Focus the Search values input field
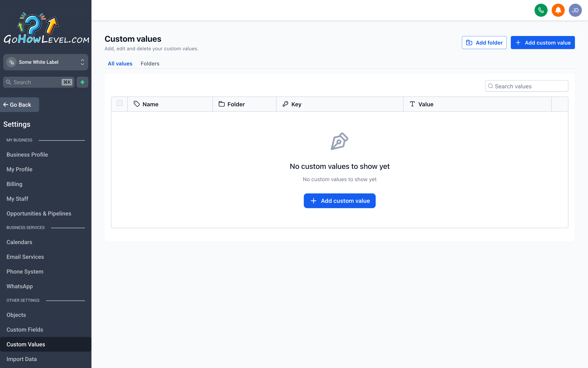 pos(527,86)
